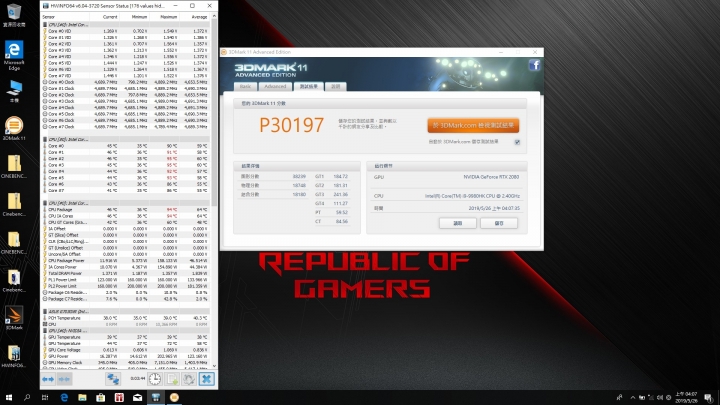Click the left gray button in 3DMark run details

click(457, 223)
